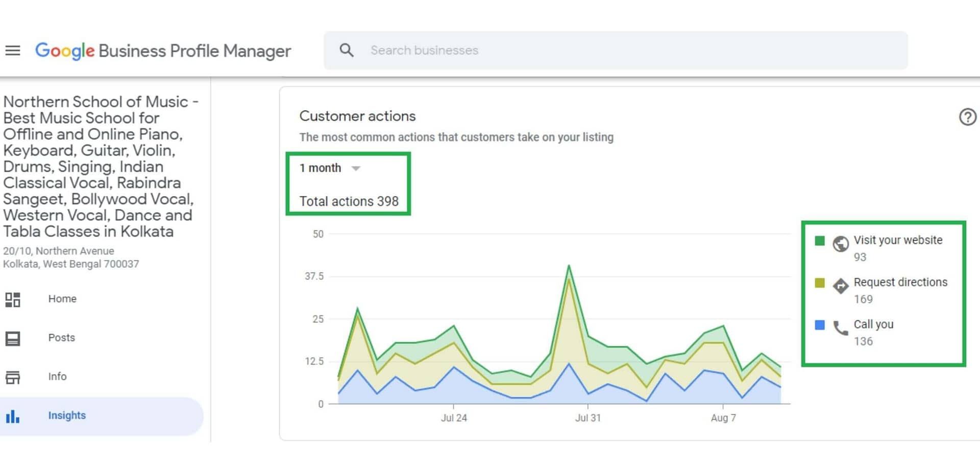Click the blue Call you swatch

click(x=820, y=325)
